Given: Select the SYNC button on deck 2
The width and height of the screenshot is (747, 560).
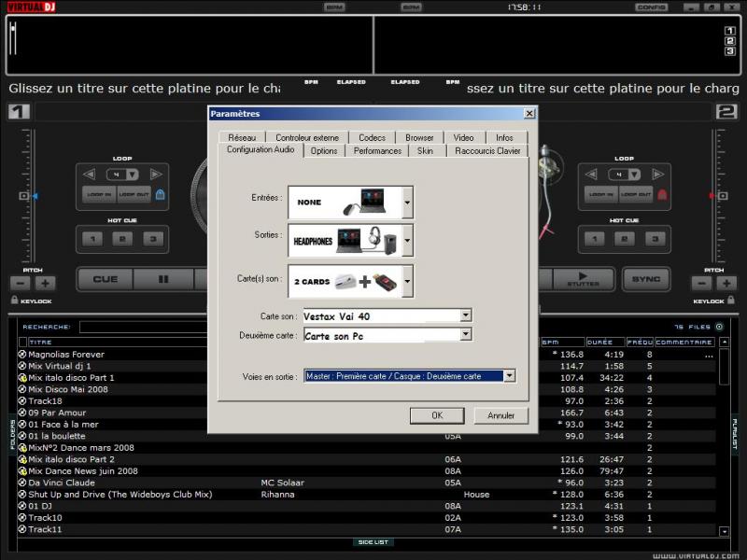Looking at the screenshot, I should click(646, 279).
